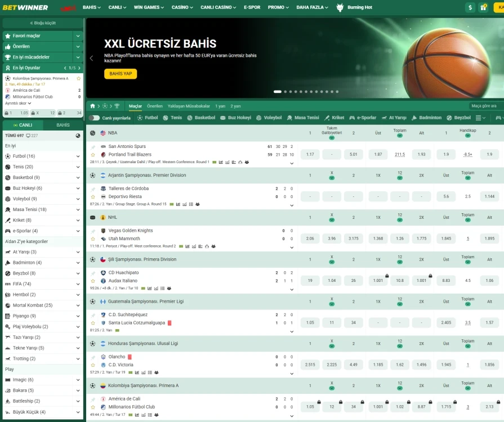The width and height of the screenshot is (504, 422).
Task: Jump to last banner slide dot
Action: pos(337,92)
